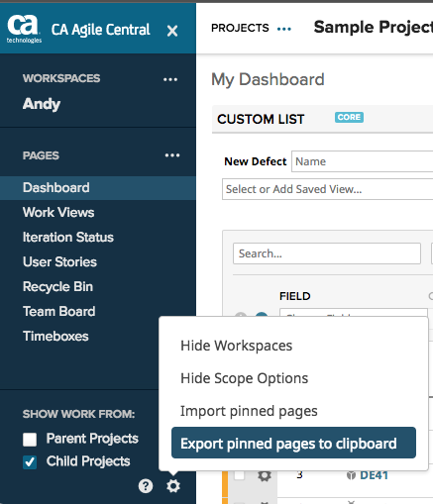Open the Workspaces ellipsis menu
The width and height of the screenshot is (433, 504).
pos(170,79)
